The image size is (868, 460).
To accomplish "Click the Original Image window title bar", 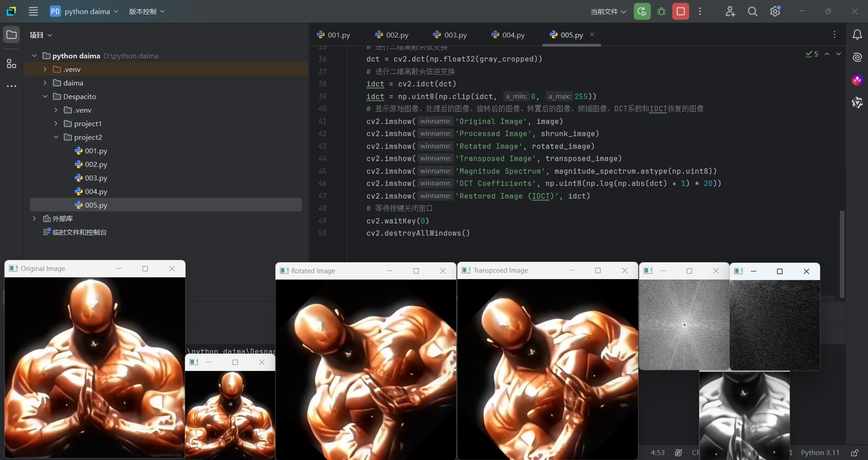I will pyautogui.click(x=95, y=269).
